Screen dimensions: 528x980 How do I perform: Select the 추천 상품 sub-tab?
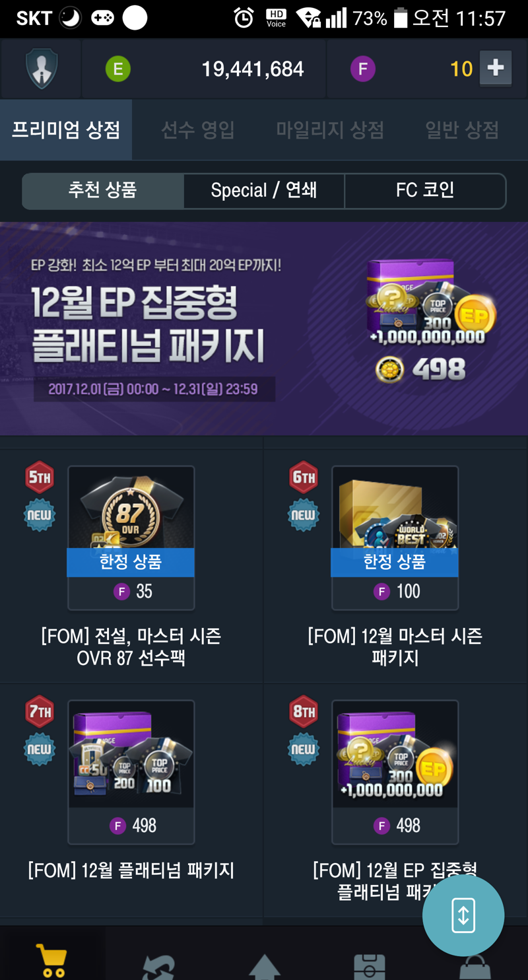pyautogui.click(x=103, y=191)
